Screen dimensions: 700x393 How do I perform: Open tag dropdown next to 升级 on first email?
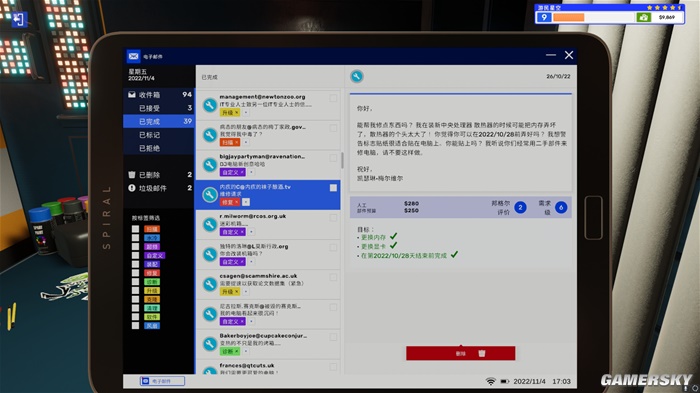246,113
